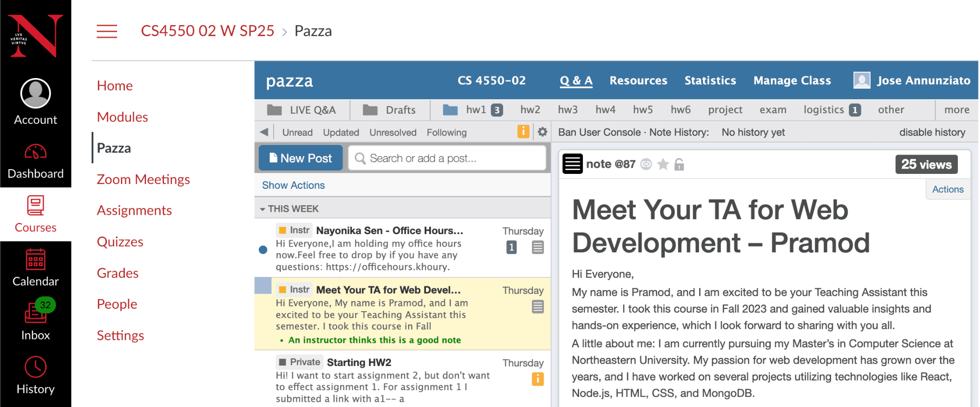This screenshot has height=407, width=980.
Task: Open Assignments in course navigation
Action: [134, 210]
